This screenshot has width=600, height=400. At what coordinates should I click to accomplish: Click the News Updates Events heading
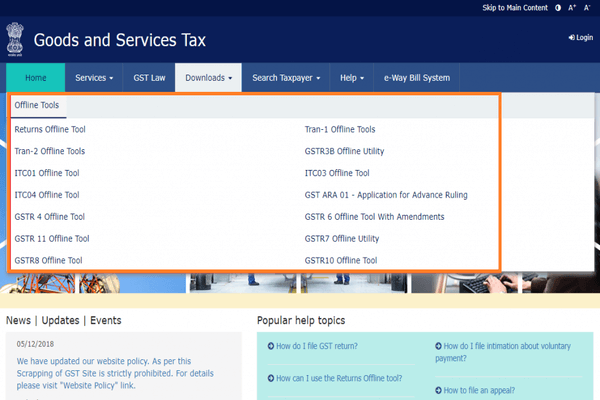pyautogui.click(x=64, y=320)
